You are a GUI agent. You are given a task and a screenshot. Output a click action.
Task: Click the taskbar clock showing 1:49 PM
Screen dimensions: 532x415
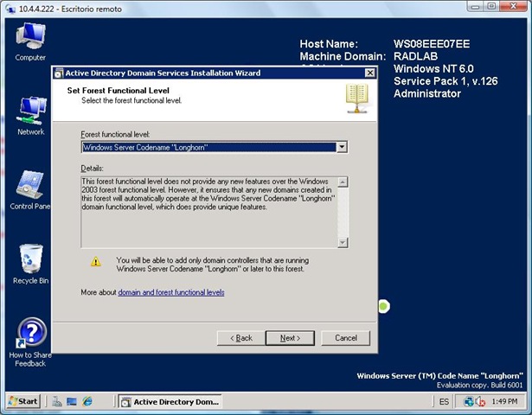505,402
